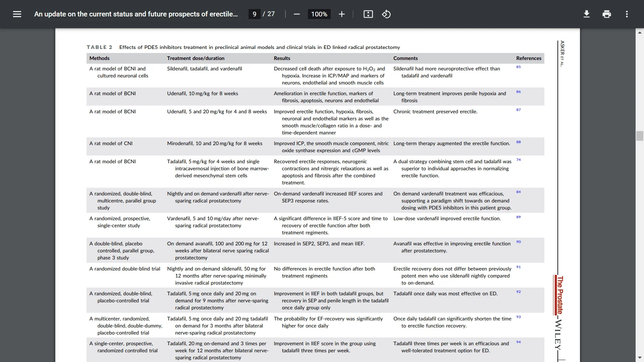Click the 'References' column header

tap(529, 58)
